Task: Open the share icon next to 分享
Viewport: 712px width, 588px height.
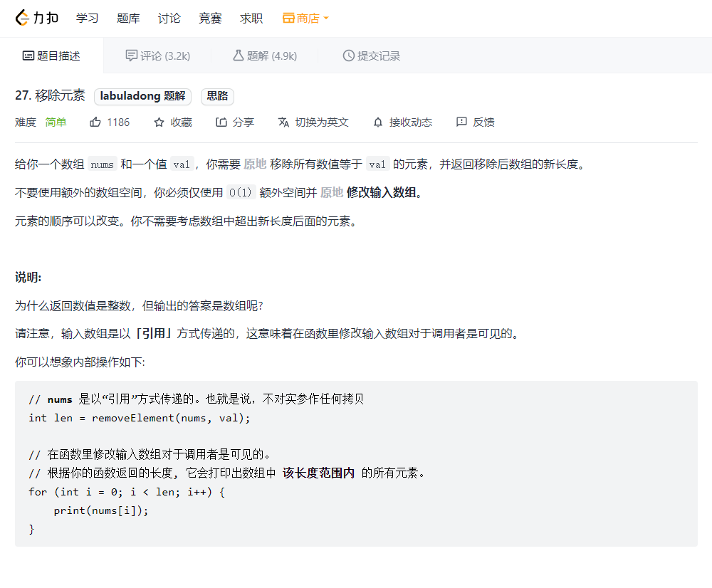Action: tap(221, 122)
